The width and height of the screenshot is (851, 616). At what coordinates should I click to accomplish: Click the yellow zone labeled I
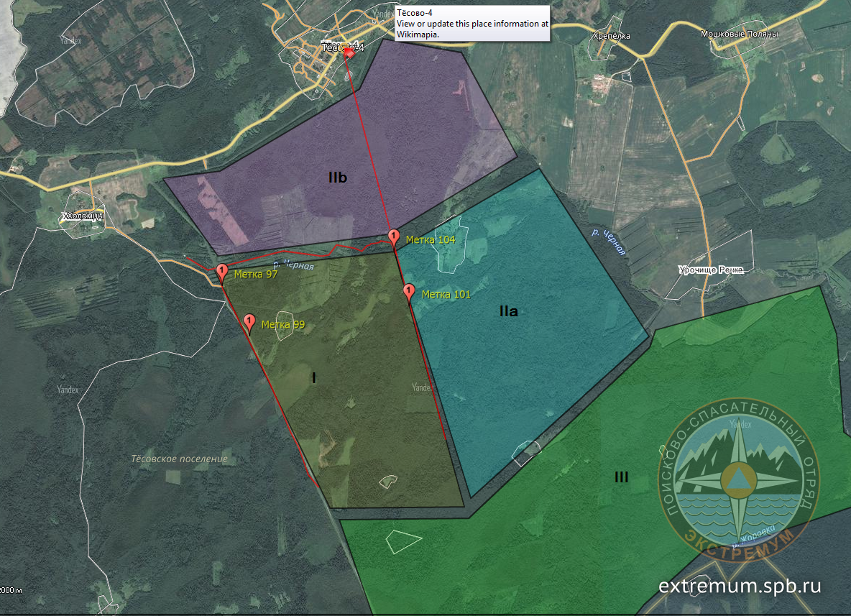(x=313, y=378)
